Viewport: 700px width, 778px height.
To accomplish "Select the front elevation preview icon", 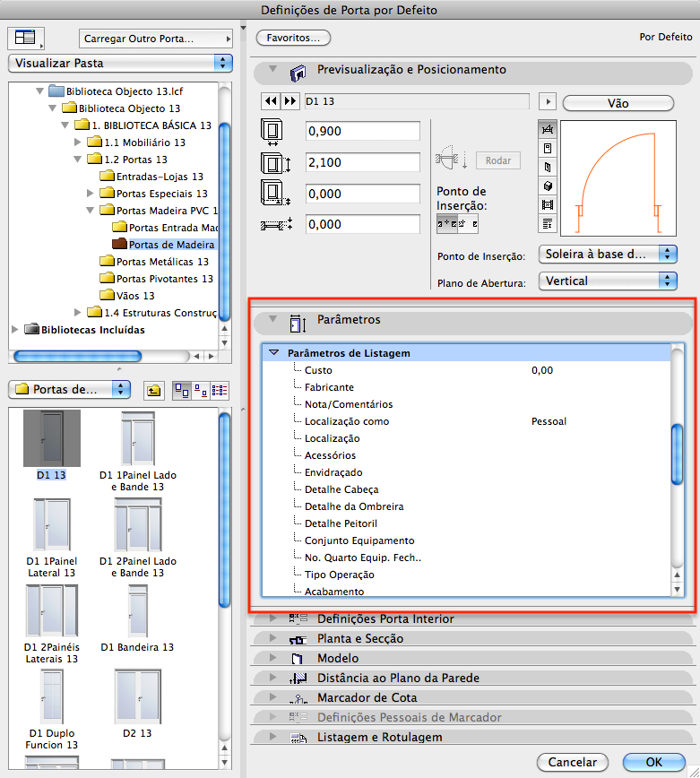I will tap(548, 149).
